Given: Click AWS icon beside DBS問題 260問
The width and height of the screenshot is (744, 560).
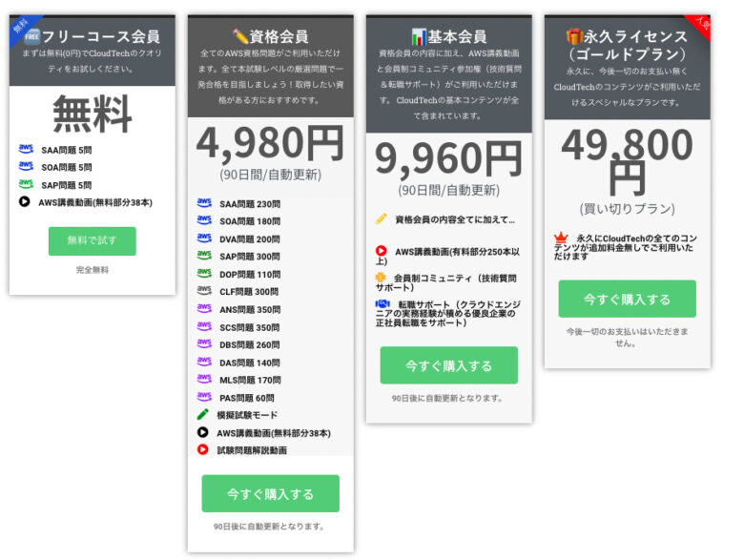Looking at the screenshot, I should coord(204,343).
